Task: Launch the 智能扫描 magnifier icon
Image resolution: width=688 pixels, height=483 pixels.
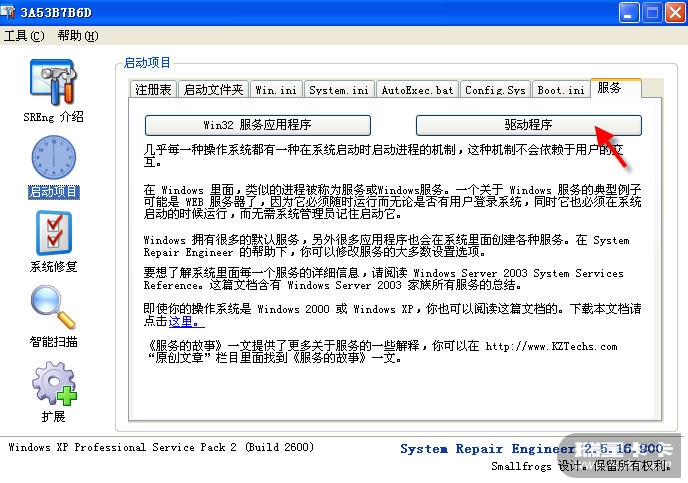Action: [x=54, y=307]
